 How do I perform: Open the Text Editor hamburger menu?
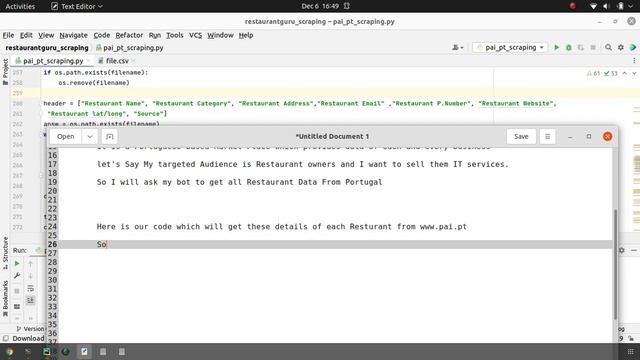pyautogui.click(x=547, y=136)
